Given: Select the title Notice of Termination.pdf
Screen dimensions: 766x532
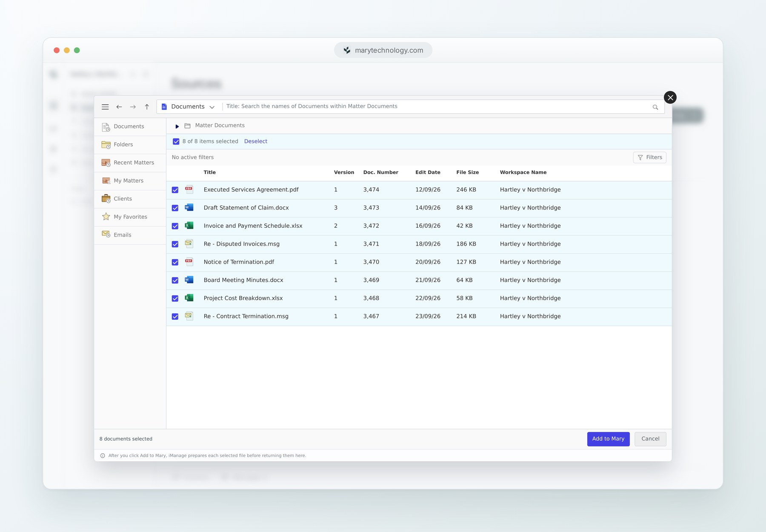Looking at the screenshot, I should pyautogui.click(x=239, y=262).
